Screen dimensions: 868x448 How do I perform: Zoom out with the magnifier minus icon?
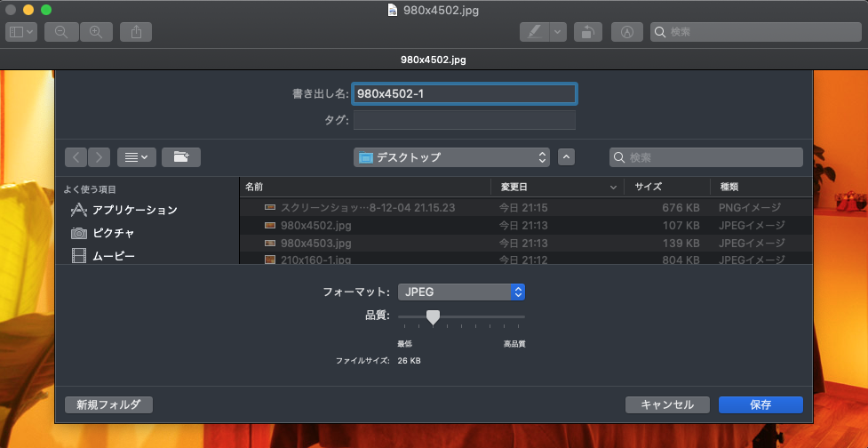click(x=61, y=32)
